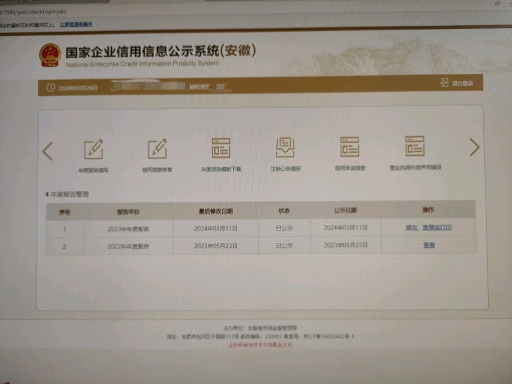Screen dimensions: 512x384
Task: Click the clock icon beside the date
Action: pos(51,88)
